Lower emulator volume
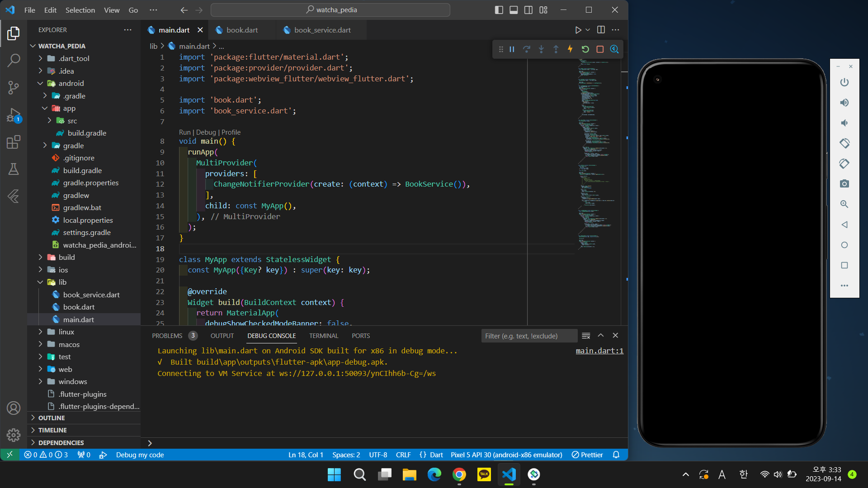The image size is (868, 488). click(x=844, y=123)
